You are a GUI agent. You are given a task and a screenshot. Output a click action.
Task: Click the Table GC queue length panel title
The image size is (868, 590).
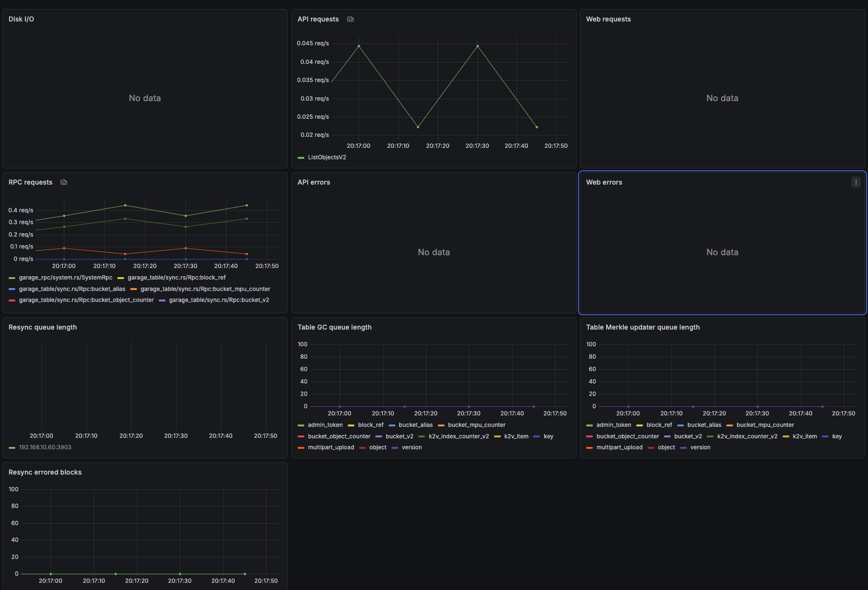334,327
